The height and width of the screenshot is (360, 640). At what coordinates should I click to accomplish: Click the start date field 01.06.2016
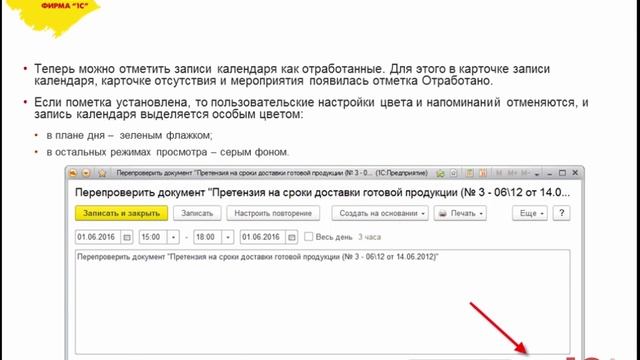(98, 237)
